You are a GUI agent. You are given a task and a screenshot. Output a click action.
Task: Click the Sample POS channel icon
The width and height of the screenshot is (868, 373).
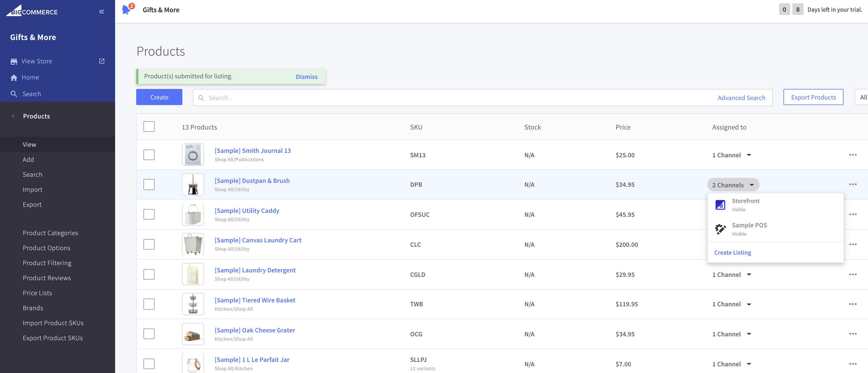(720, 228)
